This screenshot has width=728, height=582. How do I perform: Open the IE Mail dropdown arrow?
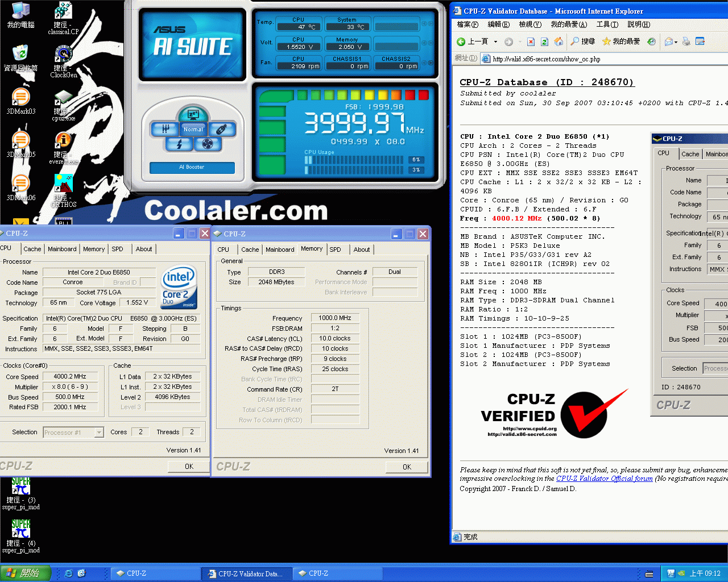676,42
